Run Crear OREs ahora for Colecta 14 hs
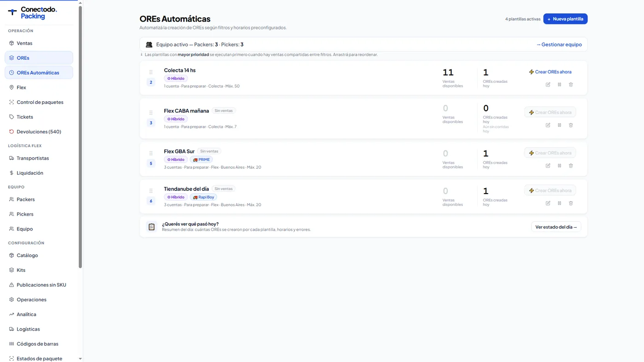644x362 pixels. click(x=550, y=72)
